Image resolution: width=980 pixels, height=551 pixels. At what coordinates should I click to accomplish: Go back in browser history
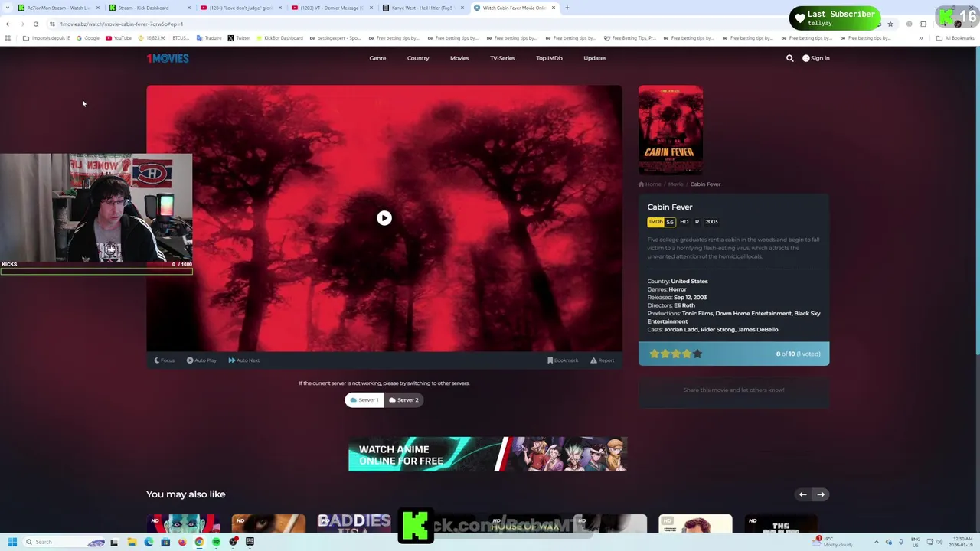[8, 24]
